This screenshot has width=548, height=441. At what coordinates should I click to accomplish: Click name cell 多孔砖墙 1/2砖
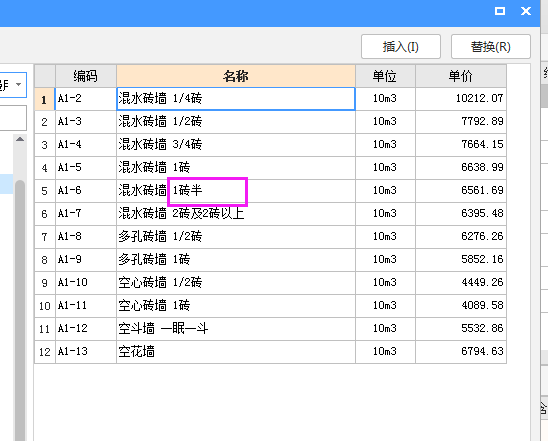(x=236, y=237)
